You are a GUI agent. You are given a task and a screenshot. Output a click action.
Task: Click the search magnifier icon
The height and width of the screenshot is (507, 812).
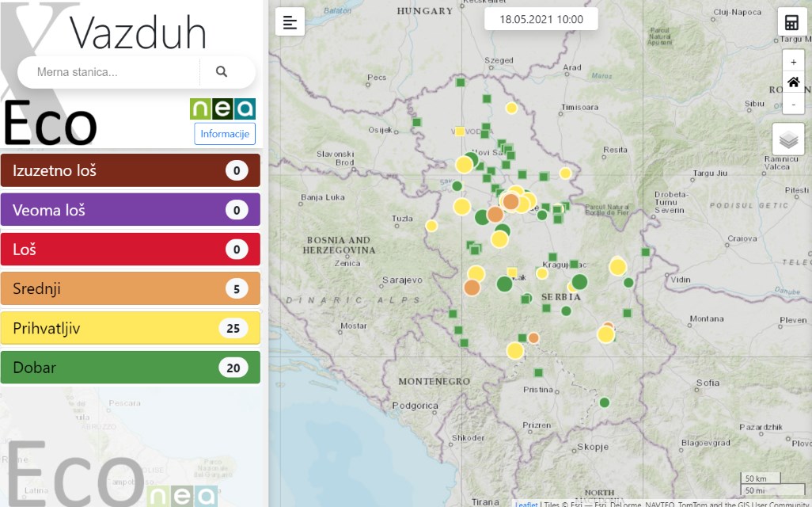pyautogui.click(x=222, y=71)
